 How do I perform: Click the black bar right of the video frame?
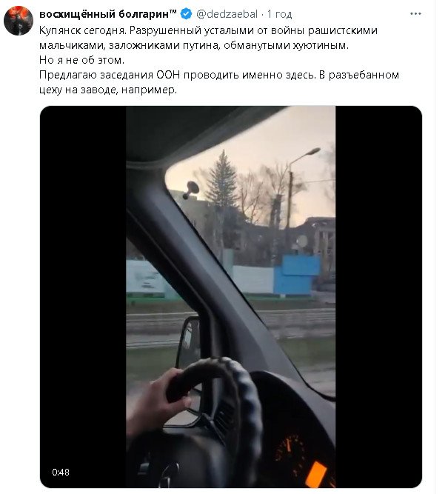(378, 296)
